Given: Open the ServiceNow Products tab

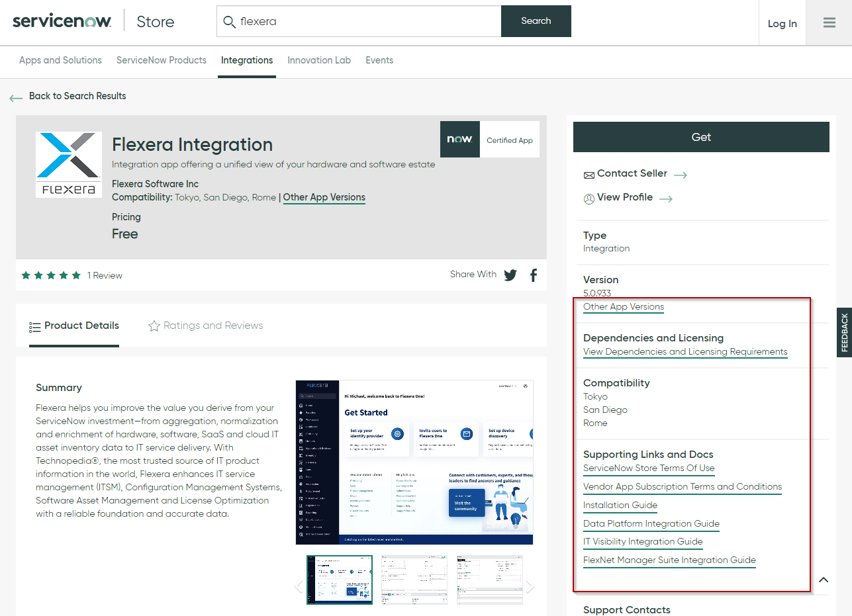Looking at the screenshot, I should (x=162, y=60).
